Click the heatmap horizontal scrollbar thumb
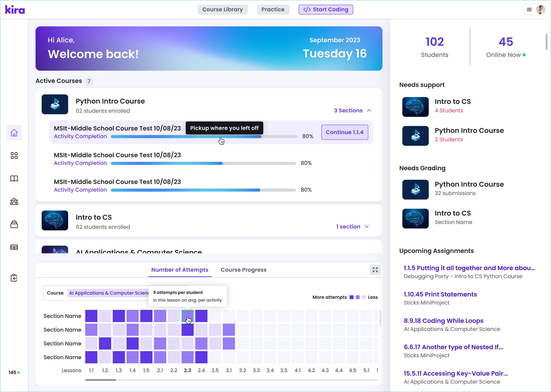The image size is (551, 392). [100, 380]
